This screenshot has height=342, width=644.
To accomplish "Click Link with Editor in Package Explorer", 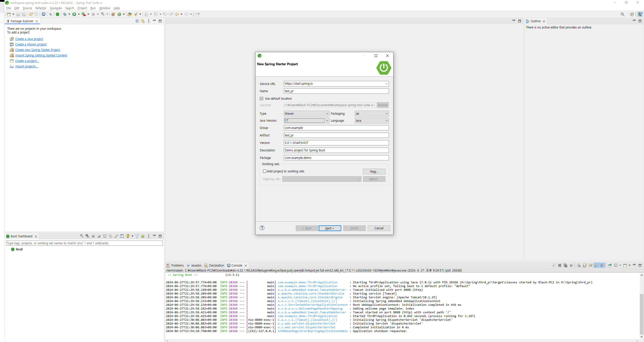I will coord(143,21).
